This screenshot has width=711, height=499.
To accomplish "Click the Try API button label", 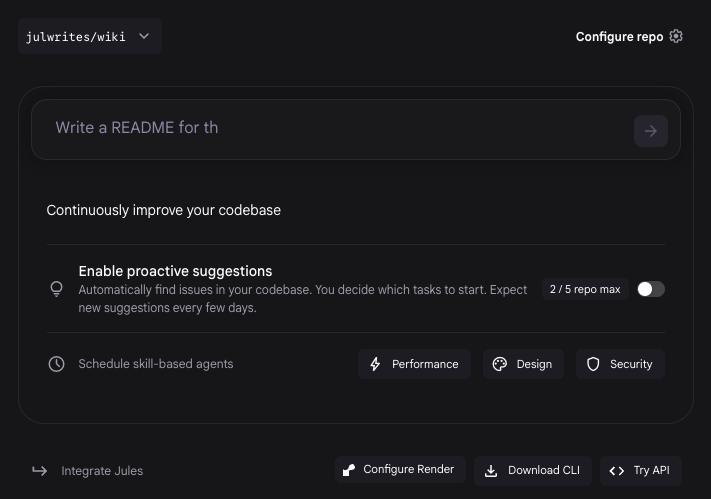I will pyautogui.click(x=651, y=470).
